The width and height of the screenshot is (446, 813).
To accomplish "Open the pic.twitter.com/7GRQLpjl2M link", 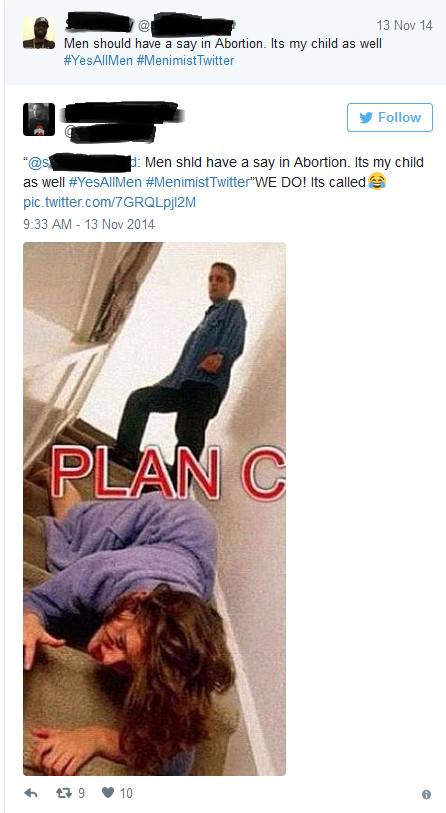I will click(110, 202).
